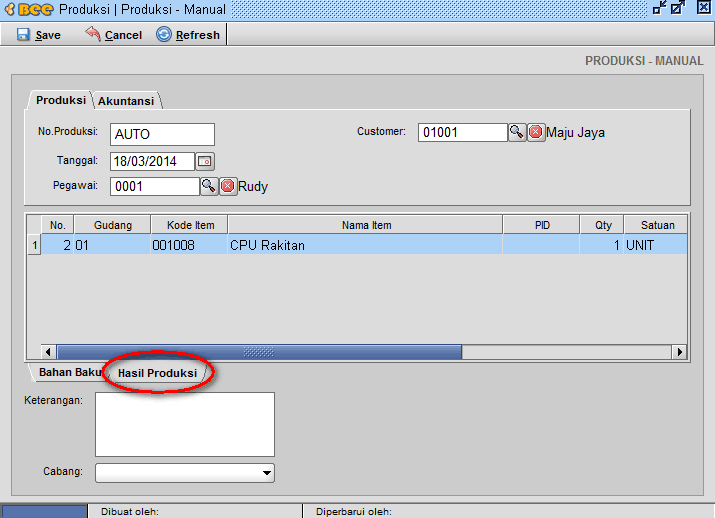The width and height of the screenshot is (715, 518).
Task: Click the Kode Item column header
Action: pos(190,225)
